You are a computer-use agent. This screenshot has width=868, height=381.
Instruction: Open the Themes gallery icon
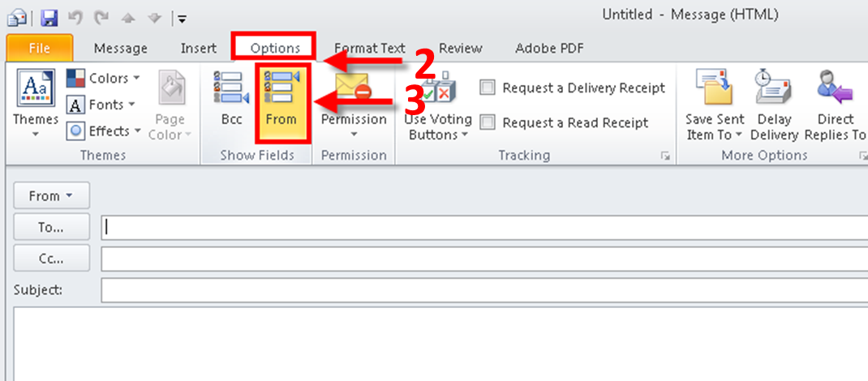point(36,88)
